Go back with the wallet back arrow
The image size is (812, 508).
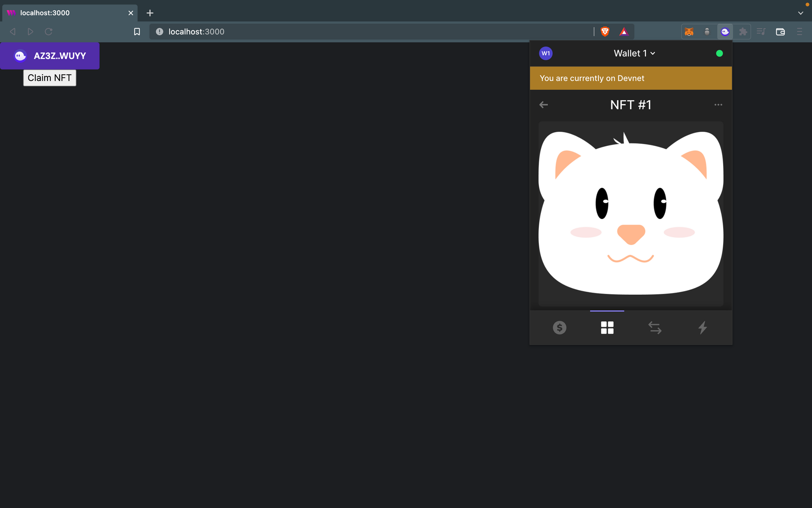(x=544, y=105)
